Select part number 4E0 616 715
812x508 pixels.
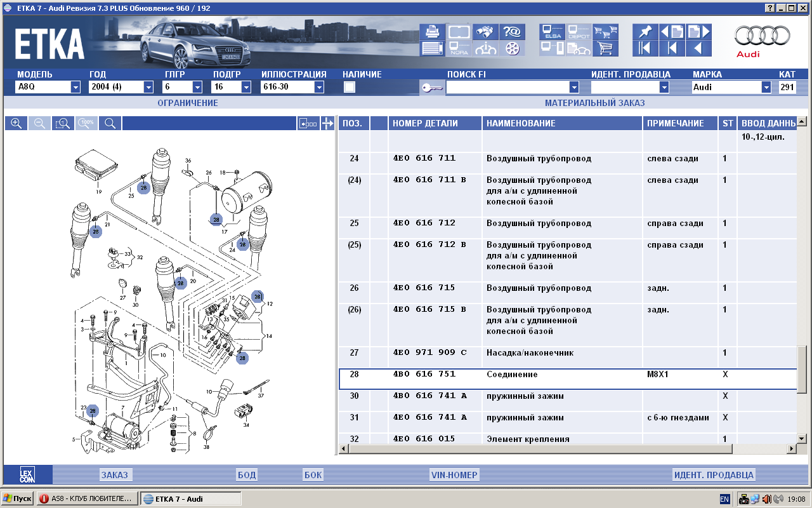[x=424, y=288]
